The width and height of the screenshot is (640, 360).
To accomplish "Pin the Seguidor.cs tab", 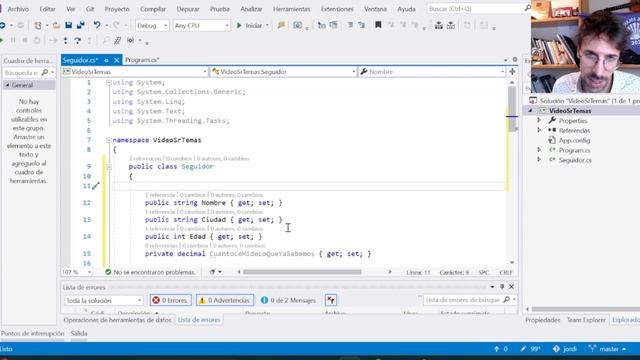I will point(106,60).
